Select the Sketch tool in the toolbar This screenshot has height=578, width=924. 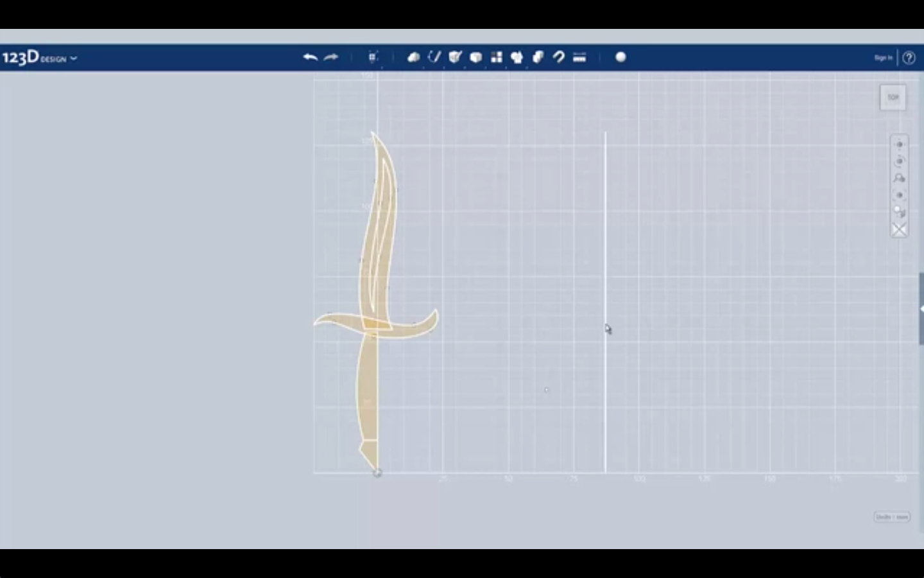(x=434, y=57)
